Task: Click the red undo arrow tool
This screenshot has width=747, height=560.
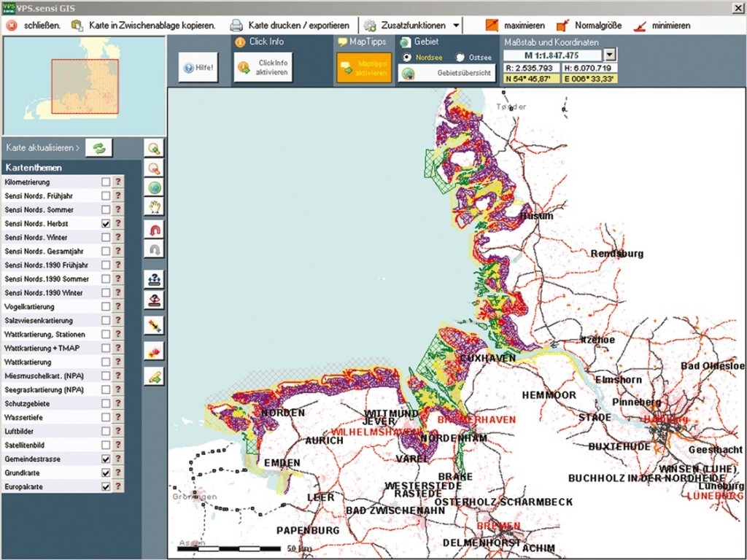Action: coord(154,230)
